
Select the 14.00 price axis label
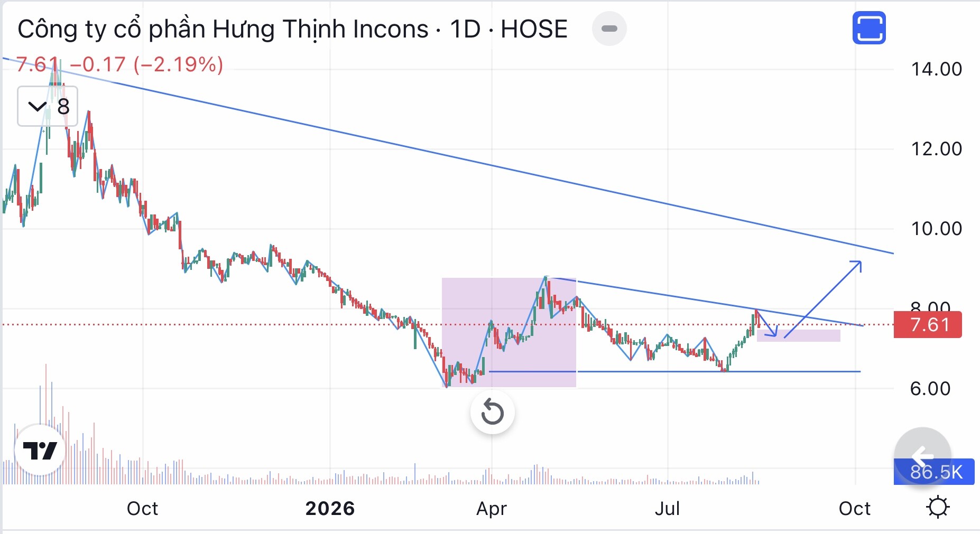click(936, 69)
